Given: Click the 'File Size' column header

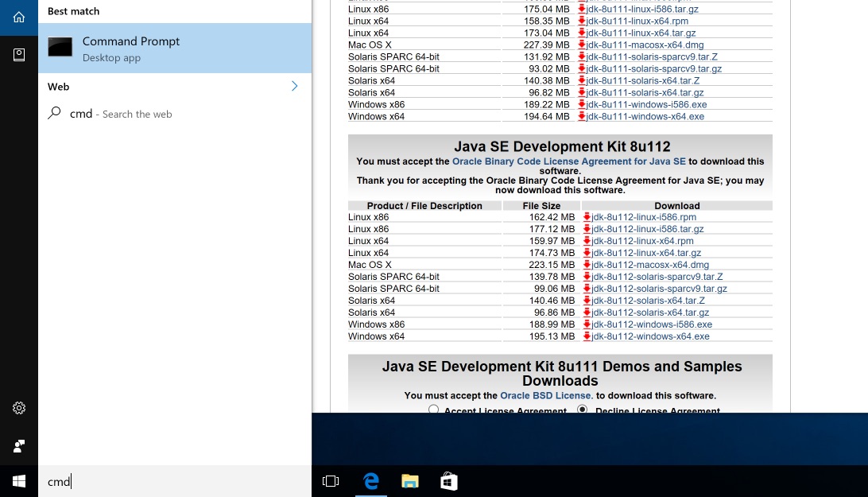Looking at the screenshot, I should point(541,206).
